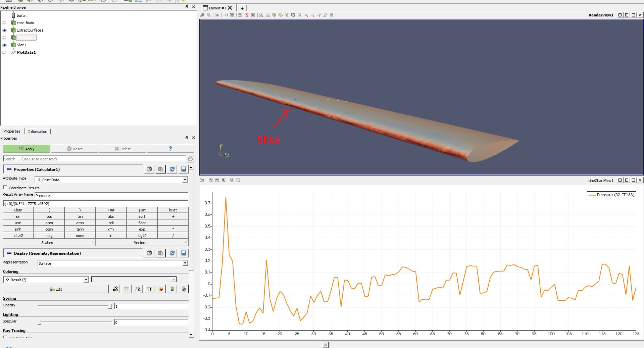Select the choose color map preset icon
This screenshot has height=348, width=644.
point(160,289)
